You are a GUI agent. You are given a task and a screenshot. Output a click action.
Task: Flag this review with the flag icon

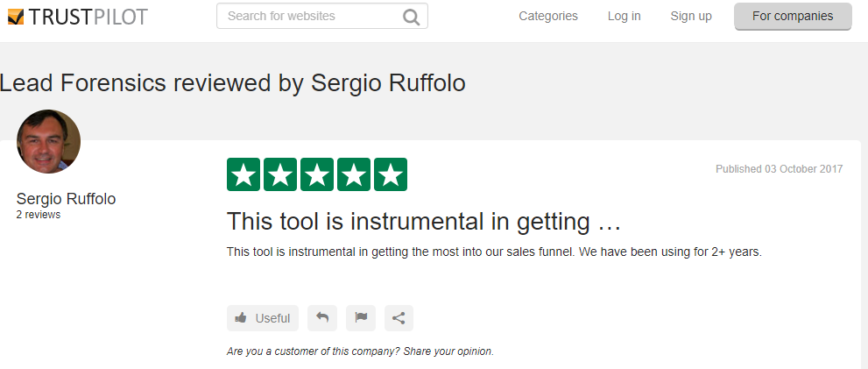361,318
